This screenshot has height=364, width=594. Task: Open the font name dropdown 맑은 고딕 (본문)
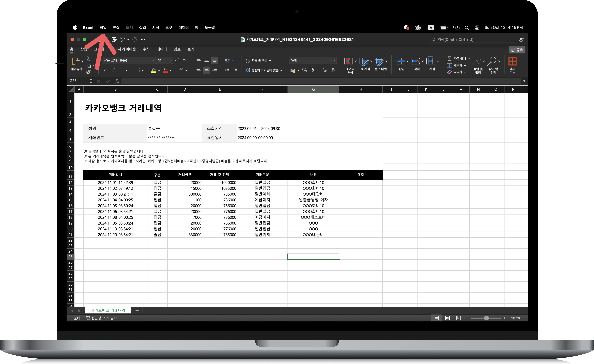point(129,60)
